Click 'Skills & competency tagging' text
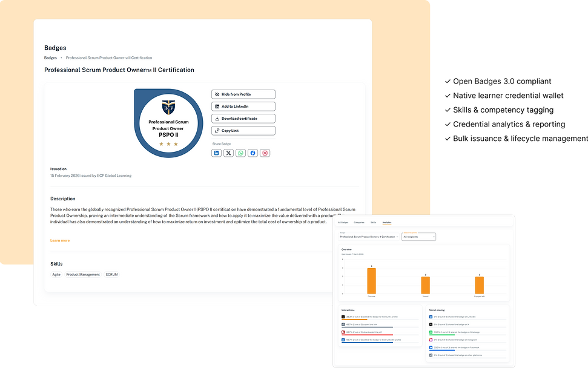 tap(503, 110)
